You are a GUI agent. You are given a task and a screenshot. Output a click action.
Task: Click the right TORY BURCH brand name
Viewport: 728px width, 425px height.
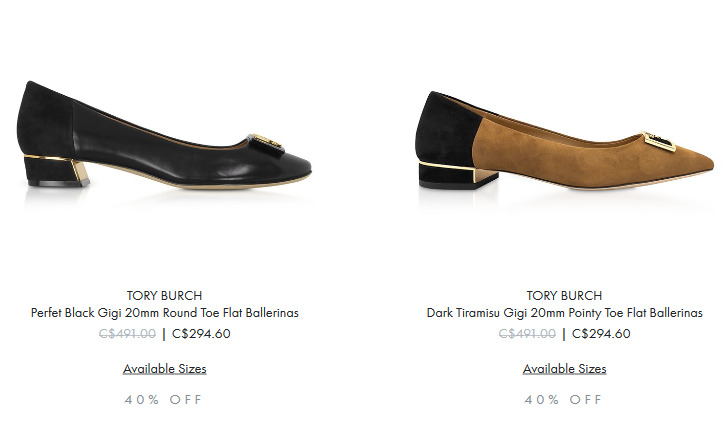click(564, 296)
